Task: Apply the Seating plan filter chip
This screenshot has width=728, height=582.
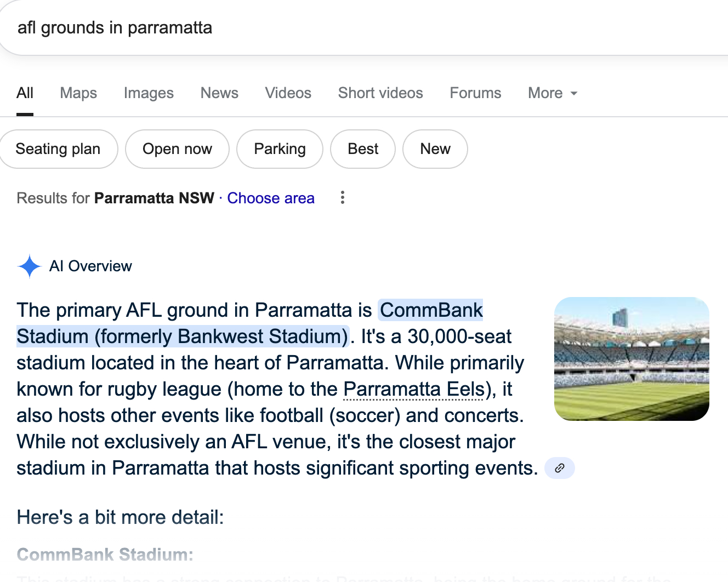Action: [x=58, y=149]
